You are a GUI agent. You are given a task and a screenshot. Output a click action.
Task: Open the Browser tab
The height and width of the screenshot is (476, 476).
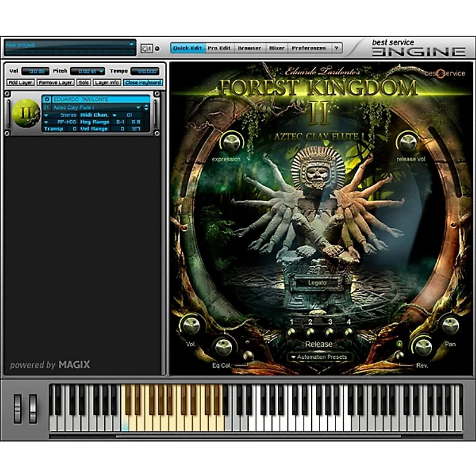pos(249,48)
